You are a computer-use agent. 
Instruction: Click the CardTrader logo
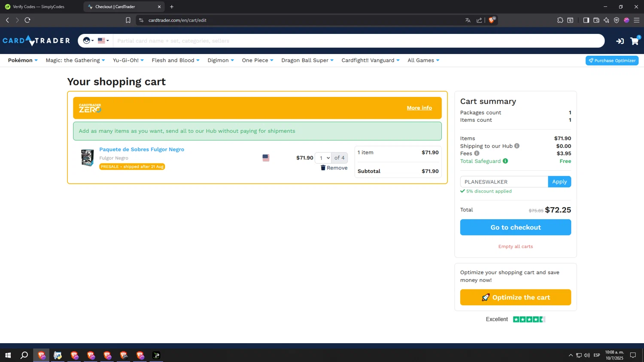click(36, 41)
